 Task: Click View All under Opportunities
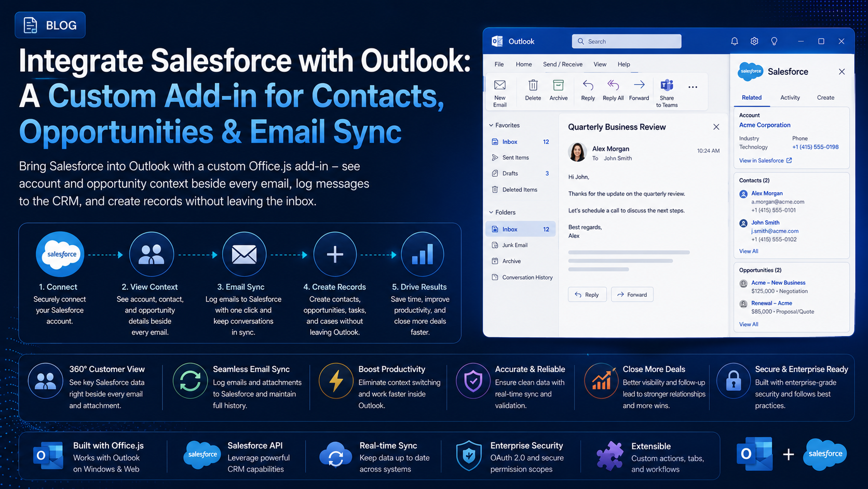pos(748,324)
